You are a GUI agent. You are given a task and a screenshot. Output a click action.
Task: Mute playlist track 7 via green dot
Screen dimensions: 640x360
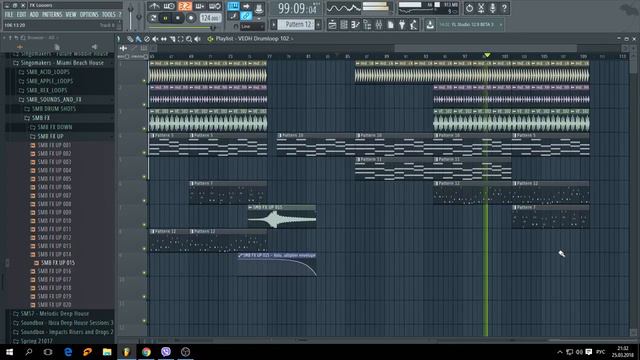(144, 224)
